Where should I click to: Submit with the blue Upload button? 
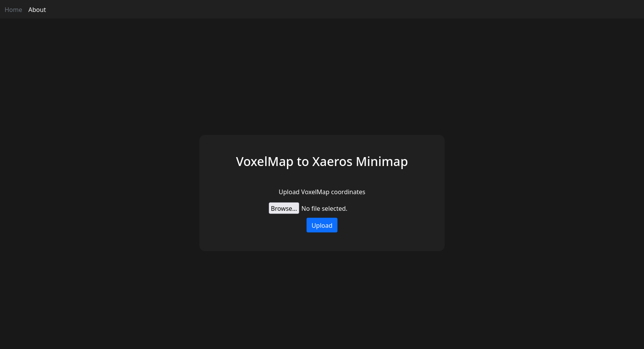click(322, 225)
